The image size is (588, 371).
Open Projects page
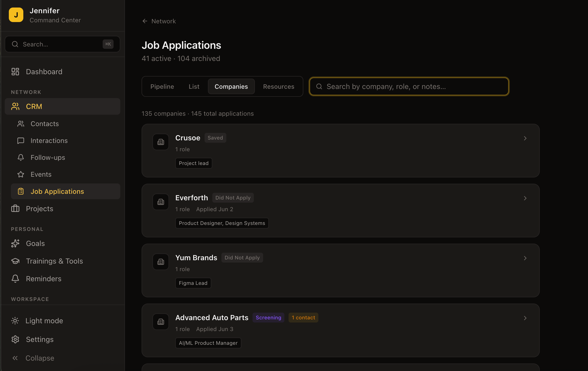pos(62,209)
